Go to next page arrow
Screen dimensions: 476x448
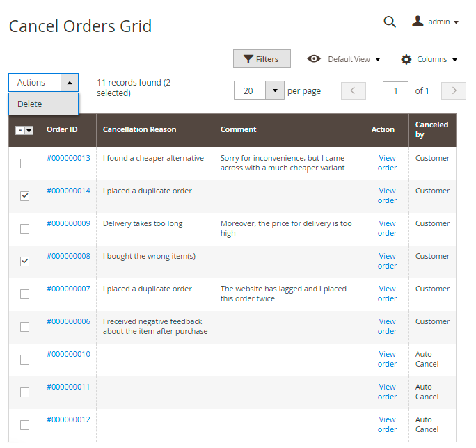(x=454, y=91)
